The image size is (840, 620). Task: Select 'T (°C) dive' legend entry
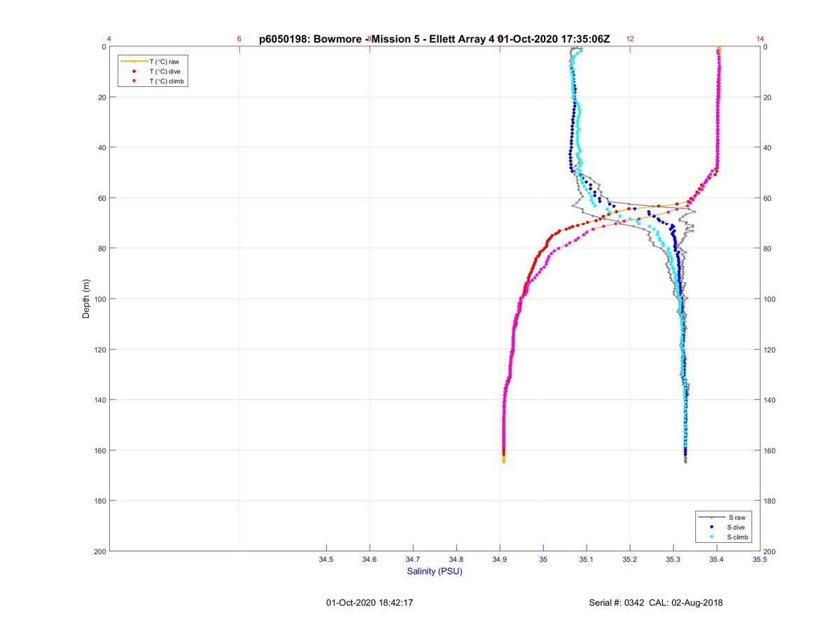[165, 71]
